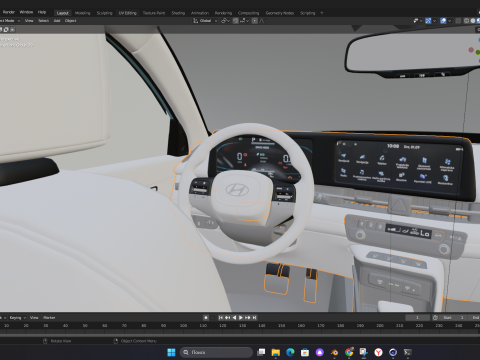The height and width of the screenshot is (360, 480).
Task: Jump to previous keyframe
Action: 227,318
